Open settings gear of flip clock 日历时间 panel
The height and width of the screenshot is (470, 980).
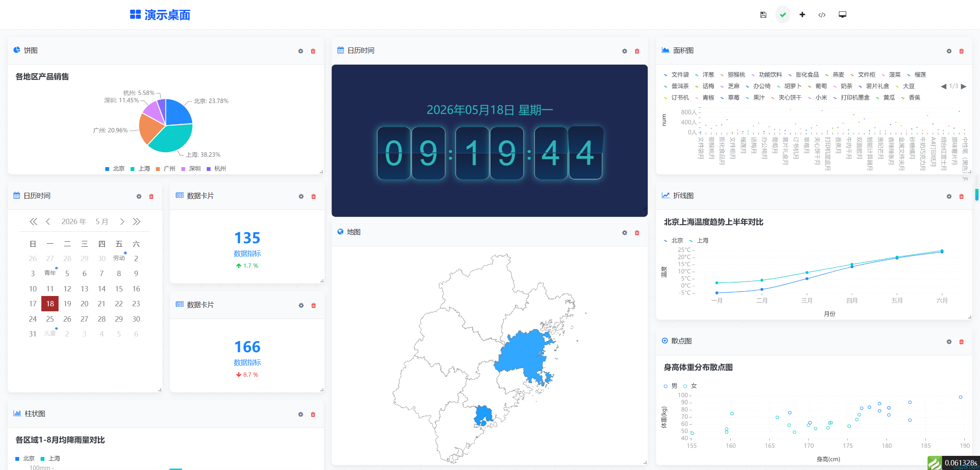(x=625, y=51)
